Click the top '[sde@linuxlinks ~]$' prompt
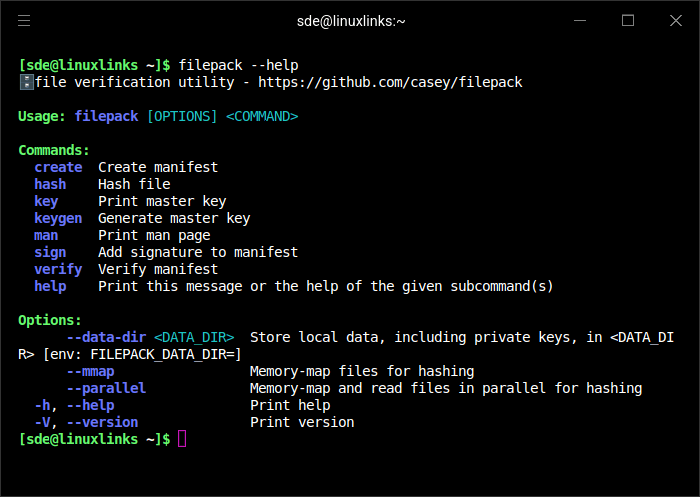The image size is (700, 497). pos(94,65)
